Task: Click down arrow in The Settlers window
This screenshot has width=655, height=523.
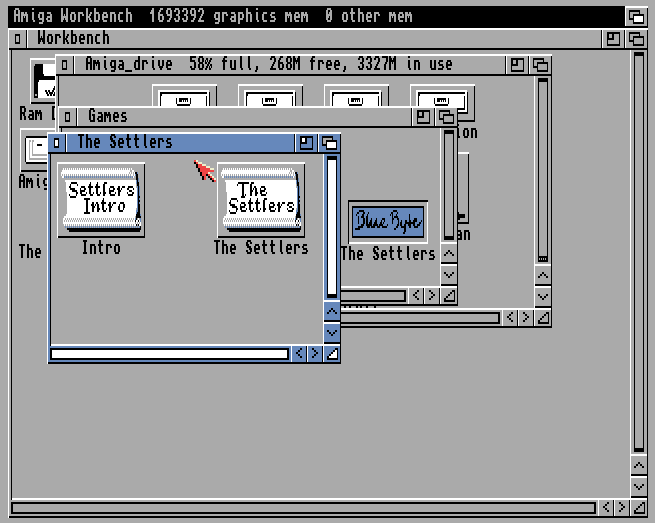Action: [332, 333]
